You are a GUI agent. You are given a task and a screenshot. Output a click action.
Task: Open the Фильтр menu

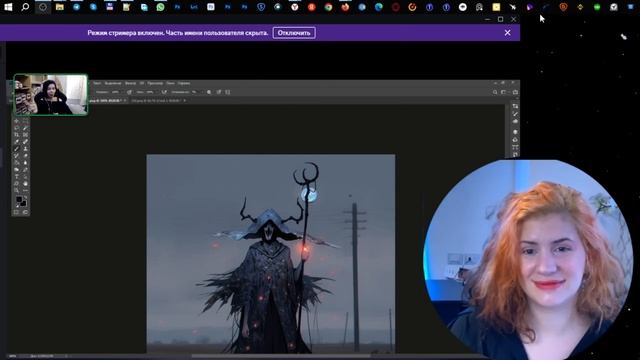coord(131,83)
